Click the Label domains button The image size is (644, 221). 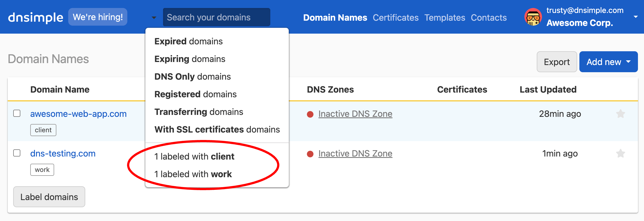click(x=49, y=197)
